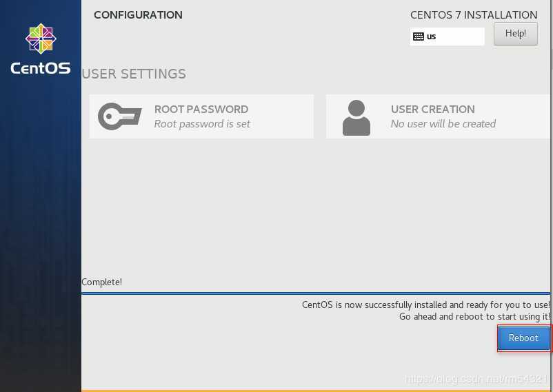Click the 'Root password is set' status

pos(202,124)
